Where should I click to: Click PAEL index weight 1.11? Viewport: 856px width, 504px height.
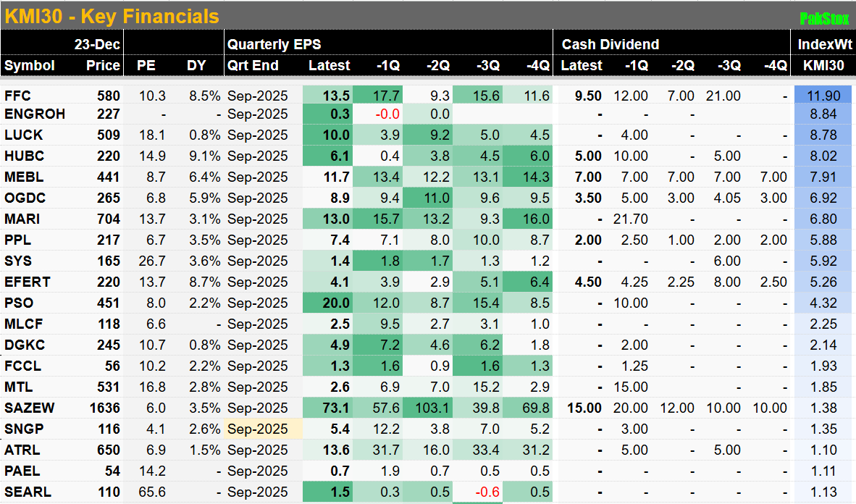823,471
